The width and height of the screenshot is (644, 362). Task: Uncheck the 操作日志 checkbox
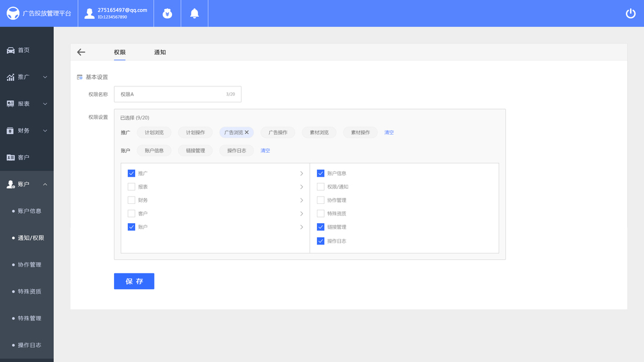point(320,241)
